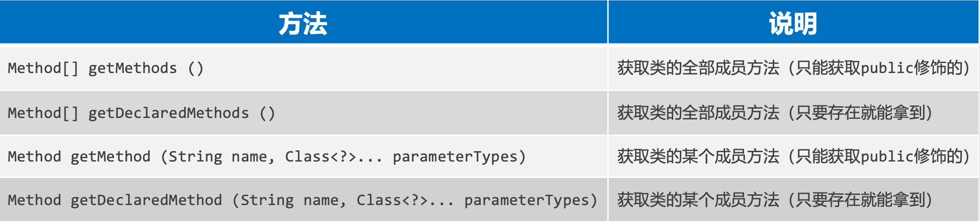Click parameterTypes in the getMethod signature
Screen dimensions: 980x221
tap(455, 156)
